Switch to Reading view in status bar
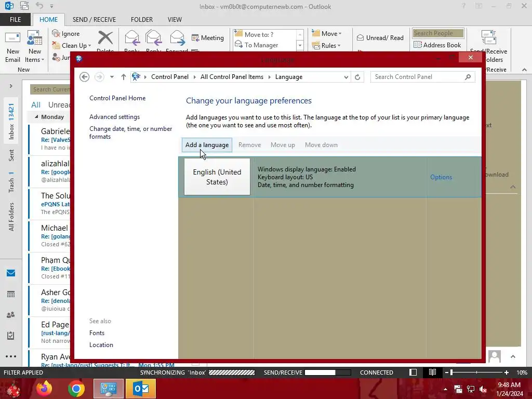Screen dimensions: 532x399 click(432, 372)
